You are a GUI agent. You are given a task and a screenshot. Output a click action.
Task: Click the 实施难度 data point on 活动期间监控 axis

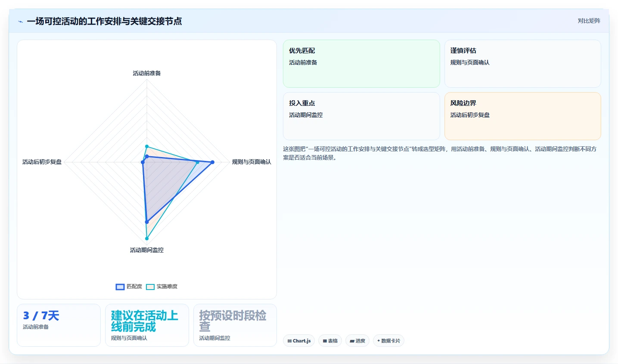pyautogui.click(x=147, y=238)
